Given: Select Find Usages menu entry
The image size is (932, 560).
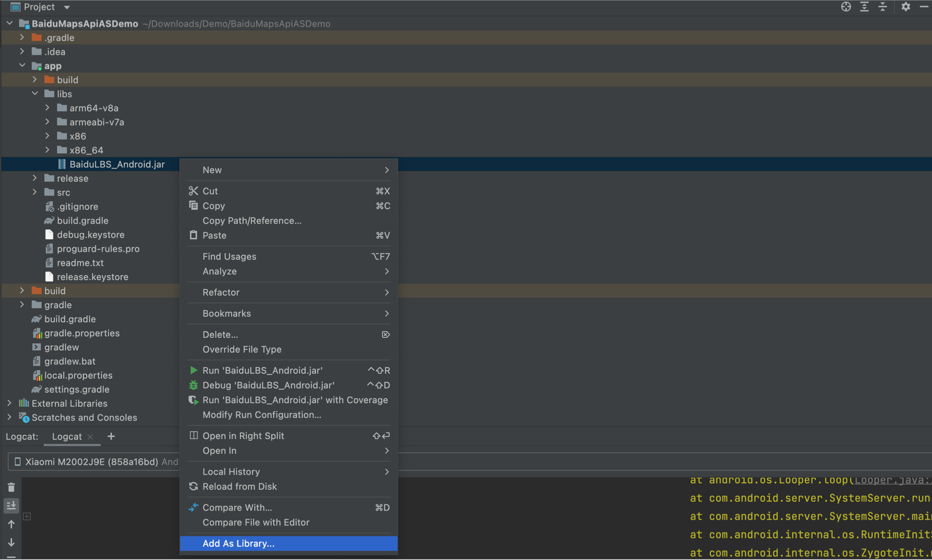Looking at the screenshot, I should (229, 256).
